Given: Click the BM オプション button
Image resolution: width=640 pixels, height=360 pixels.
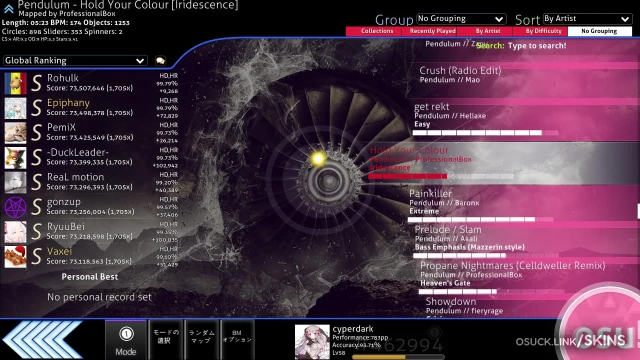Looking at the screenshot, I should tap(237, 340).
